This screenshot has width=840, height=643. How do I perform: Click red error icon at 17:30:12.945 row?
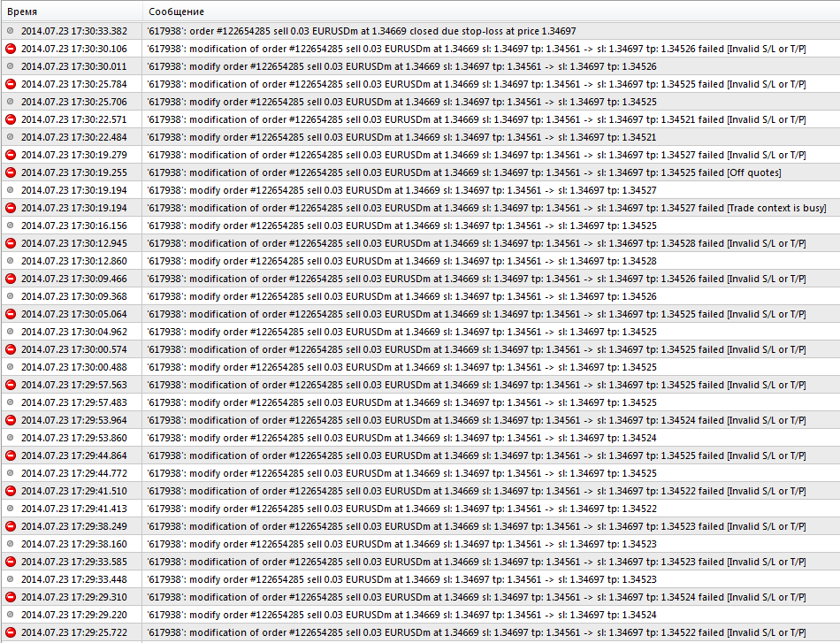[11, 243]
